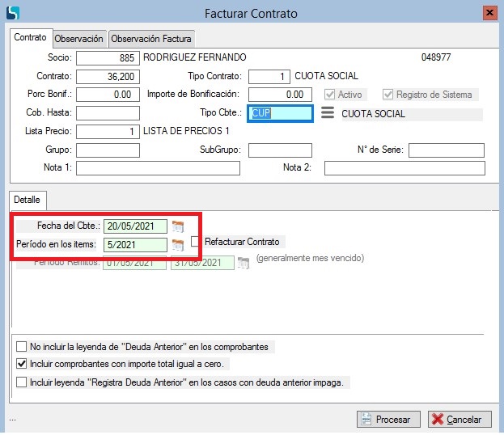Enable Incluir leyenda Registra Deuda Anterior option
Viewport: 504px width, 435px height.
[22, 382]
